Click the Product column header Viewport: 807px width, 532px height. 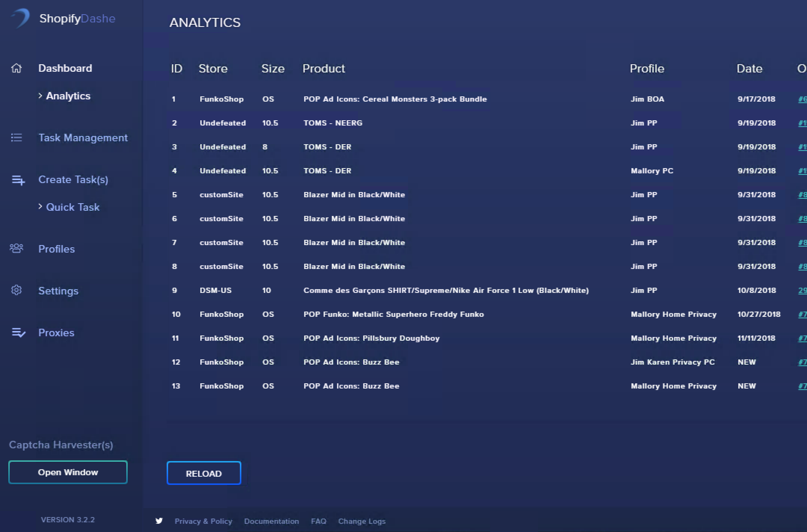(x=324, y=69)
